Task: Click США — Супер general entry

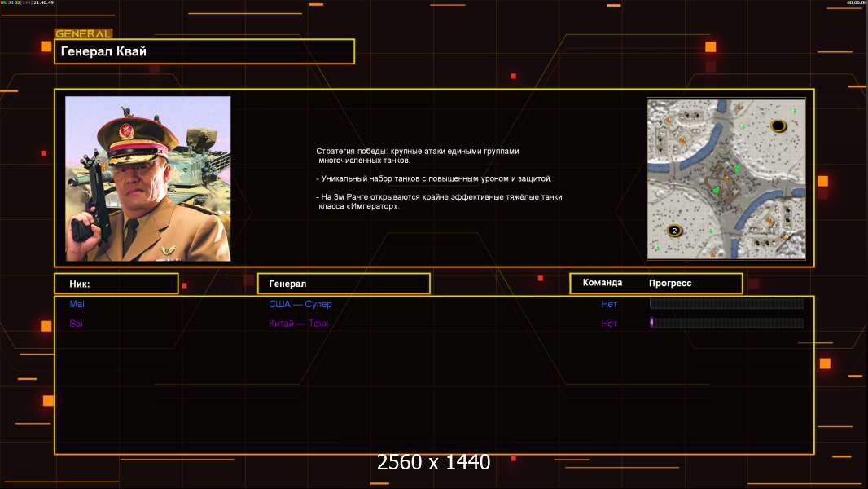Action: [x=300, y=304]
